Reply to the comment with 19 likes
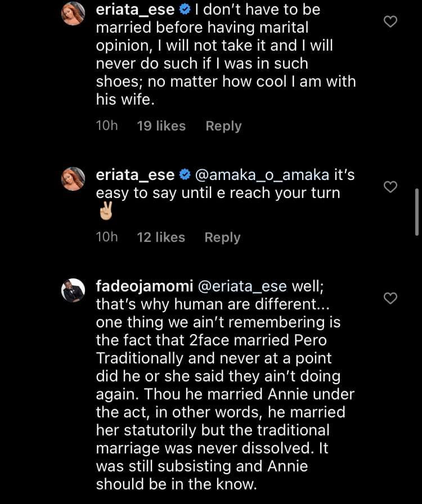This screenshot has width=422, height=504. click(223, 126)
